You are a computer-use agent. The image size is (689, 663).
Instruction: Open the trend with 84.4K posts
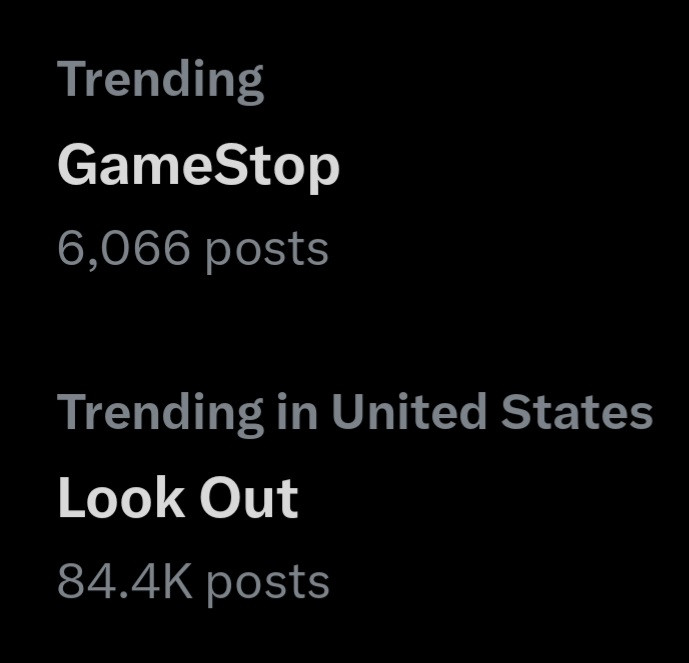(178, 498)
